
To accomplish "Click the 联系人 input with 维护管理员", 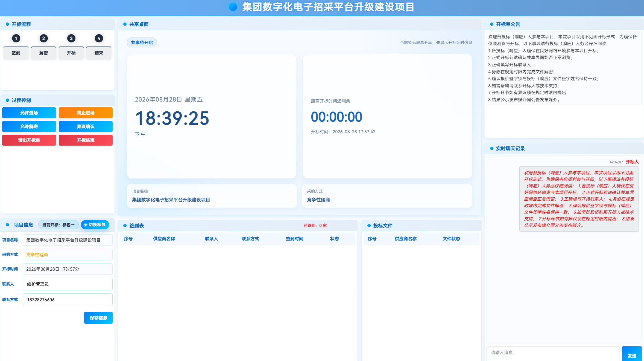I will pyautogui.click(x=68, y=284).
